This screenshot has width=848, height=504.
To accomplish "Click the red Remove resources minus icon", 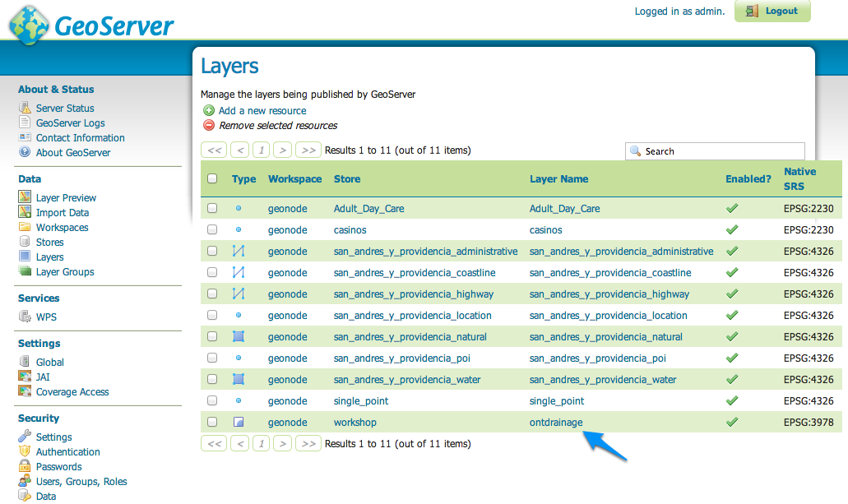I will click(x=209, y=125).
